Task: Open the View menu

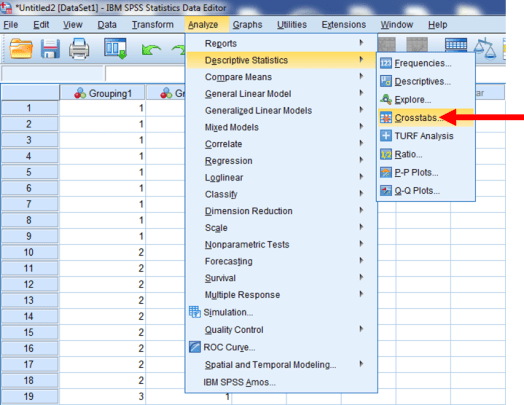Action: pos(73,25)
